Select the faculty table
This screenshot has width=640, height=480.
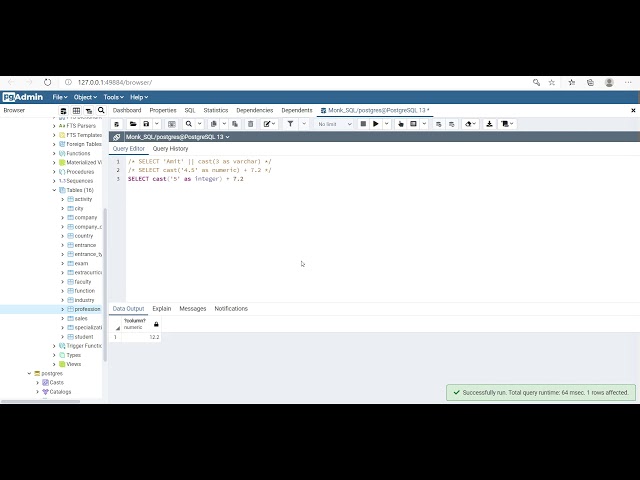coord(83,282)
